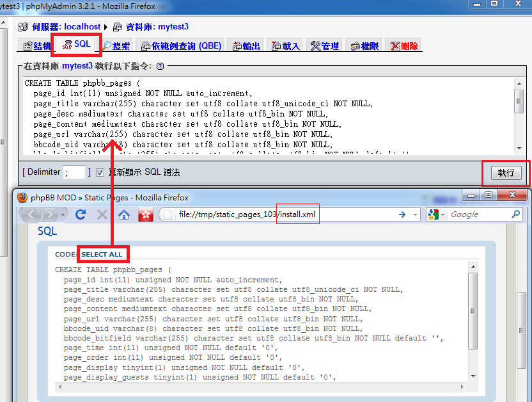
Task: Click the reload page icon in Firefox
Action: point(81,214)
